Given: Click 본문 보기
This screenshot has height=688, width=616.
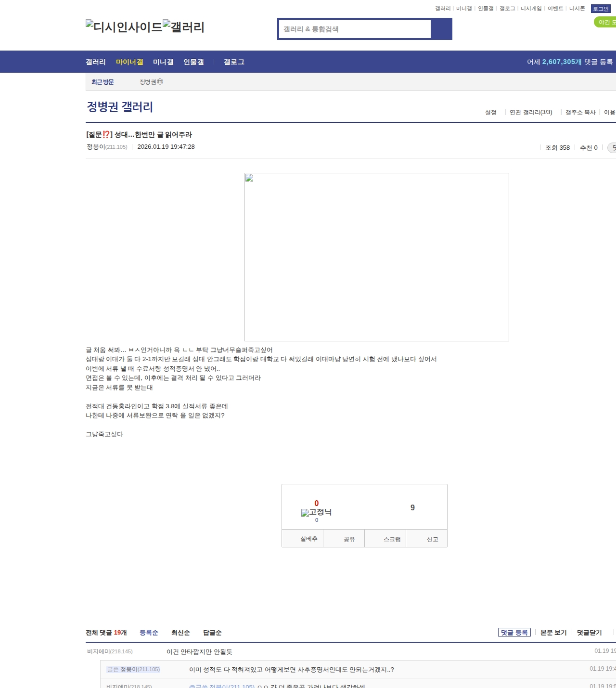Looking at the screenshot, I should click(553, 633).
